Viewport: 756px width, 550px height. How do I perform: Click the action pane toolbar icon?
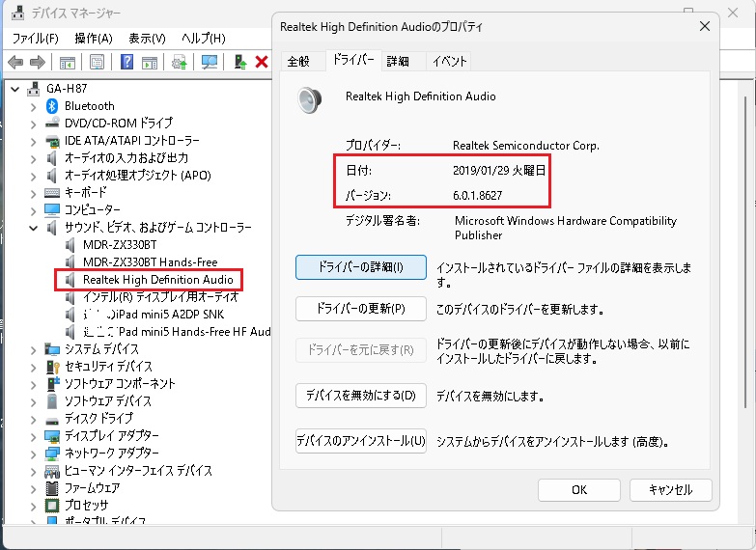pyautogui.click(x=150, y=62)
